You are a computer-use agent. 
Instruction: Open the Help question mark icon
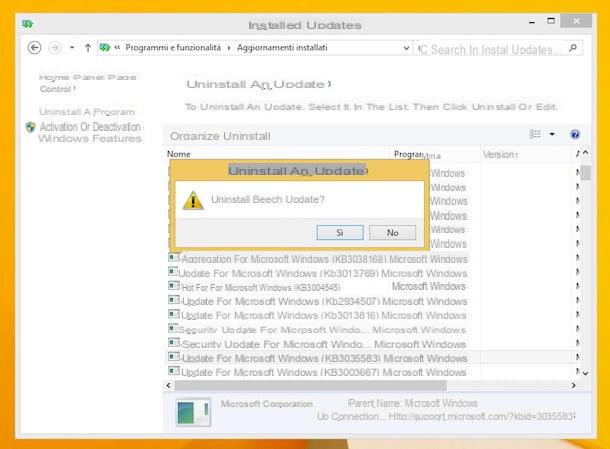click(575, 135)
